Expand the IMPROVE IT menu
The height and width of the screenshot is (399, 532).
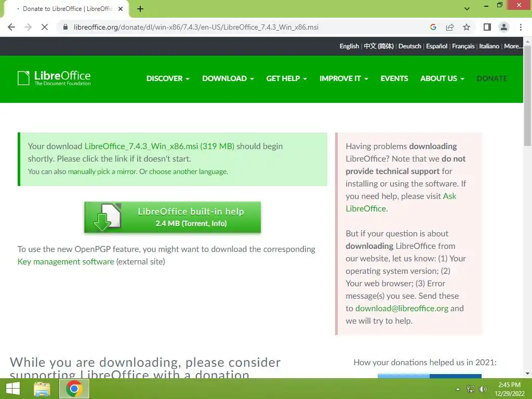click(x=344, y=78)
